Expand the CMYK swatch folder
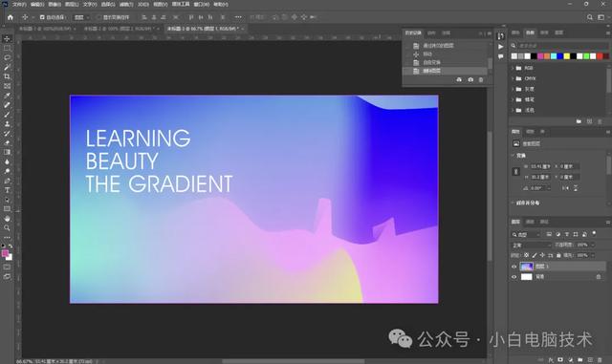The width and height of the screenshot is (612, 364). click(513, 78)
